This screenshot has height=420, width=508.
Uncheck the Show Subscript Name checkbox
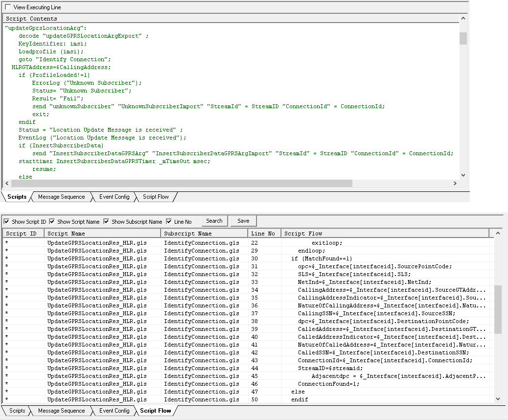[106, 221]
